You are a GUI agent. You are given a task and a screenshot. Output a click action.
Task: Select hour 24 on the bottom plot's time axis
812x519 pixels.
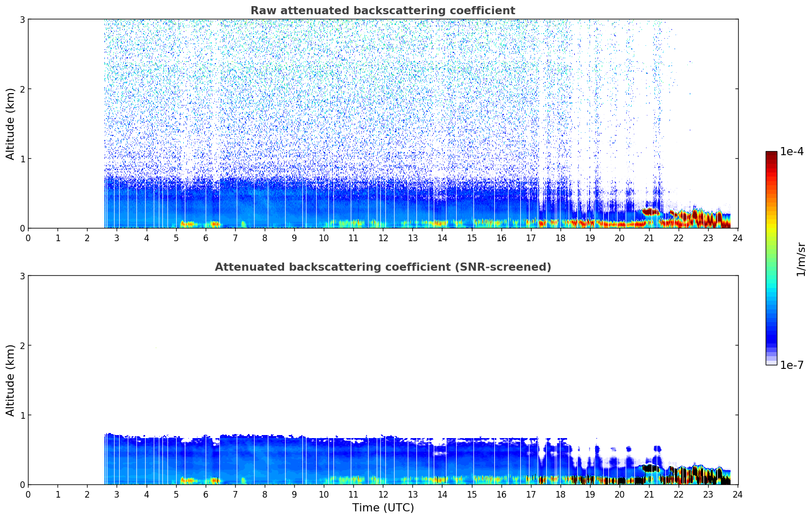tap(738, 495)
